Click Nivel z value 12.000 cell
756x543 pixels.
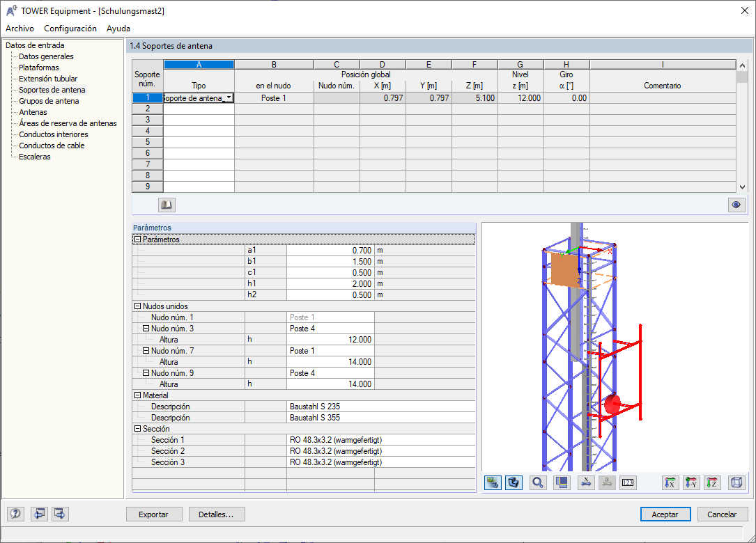(520, 97)
